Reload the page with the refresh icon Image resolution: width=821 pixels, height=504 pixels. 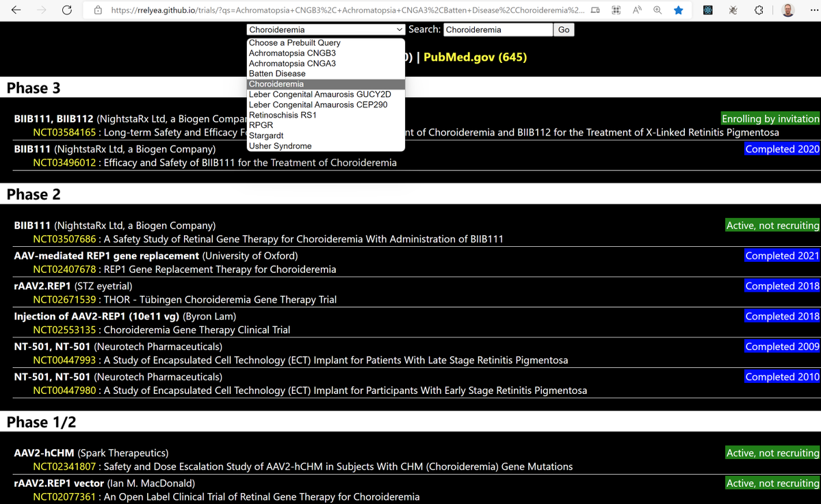(x=66, y=10)
